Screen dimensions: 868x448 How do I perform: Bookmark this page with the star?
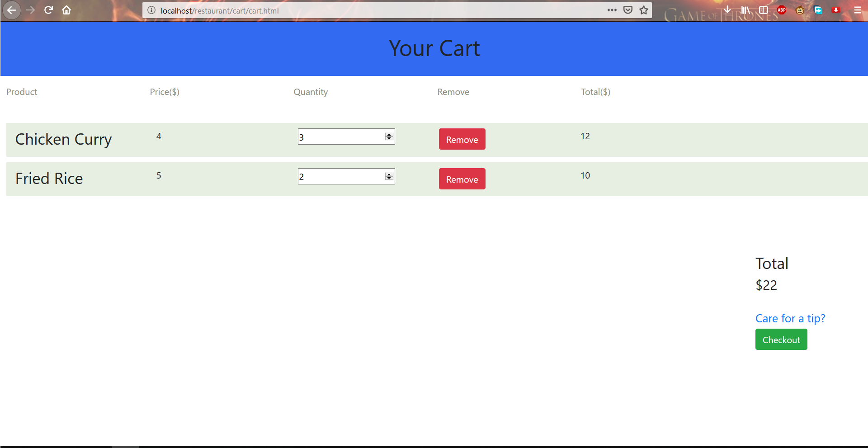point(643,9)
